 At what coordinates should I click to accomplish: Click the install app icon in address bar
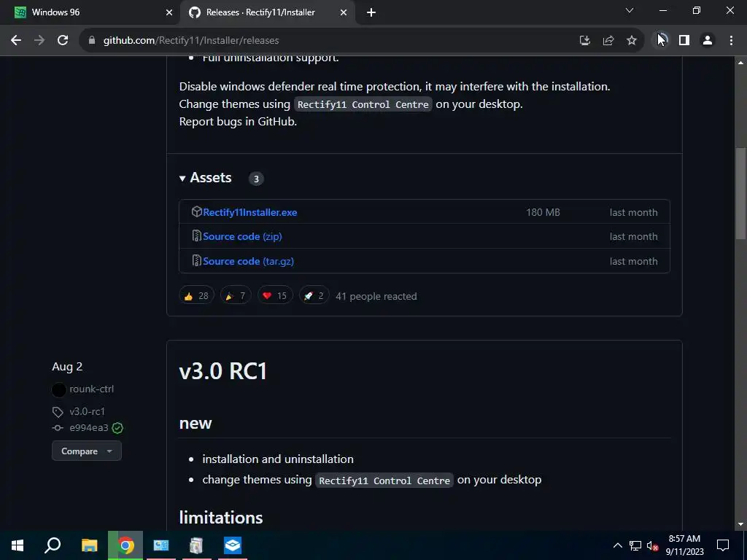pyautogui.click(x=584, y=41)
